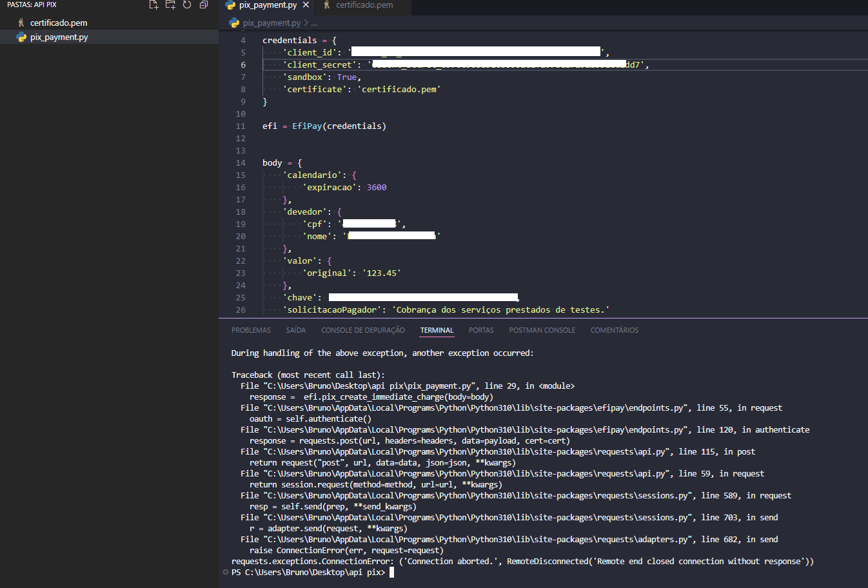The image size is (868, 588).
Task: Click the 'sandbox': True code line
Action: [322, 77]
